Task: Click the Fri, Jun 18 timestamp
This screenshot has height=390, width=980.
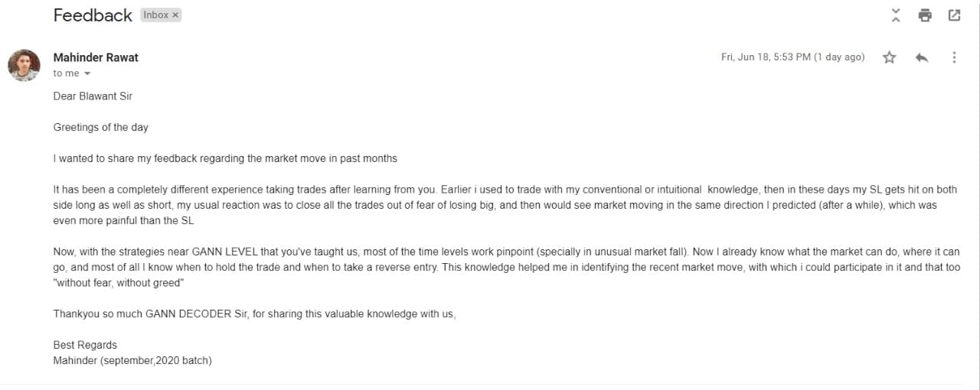Action: (x=792, y=57)
